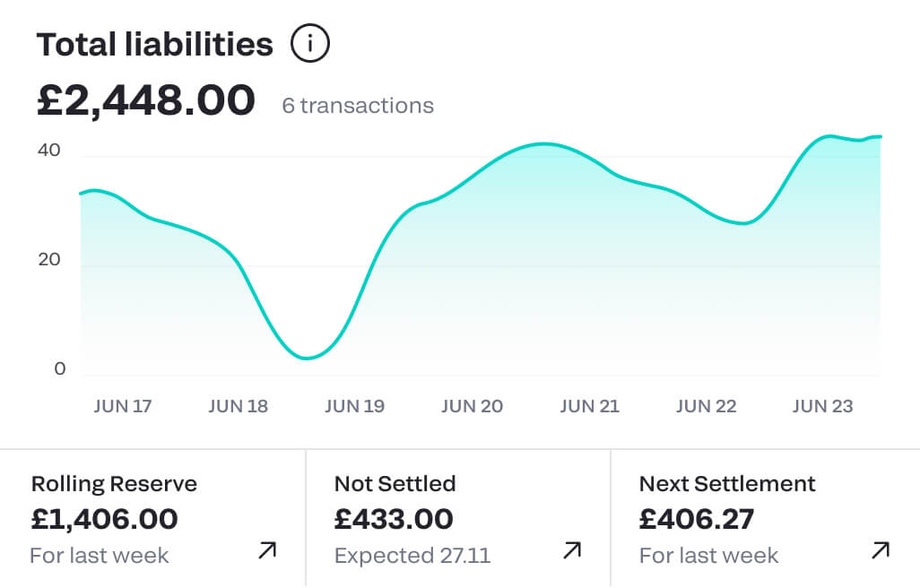Click JUN 22 on the chart axis

point(706,406)
